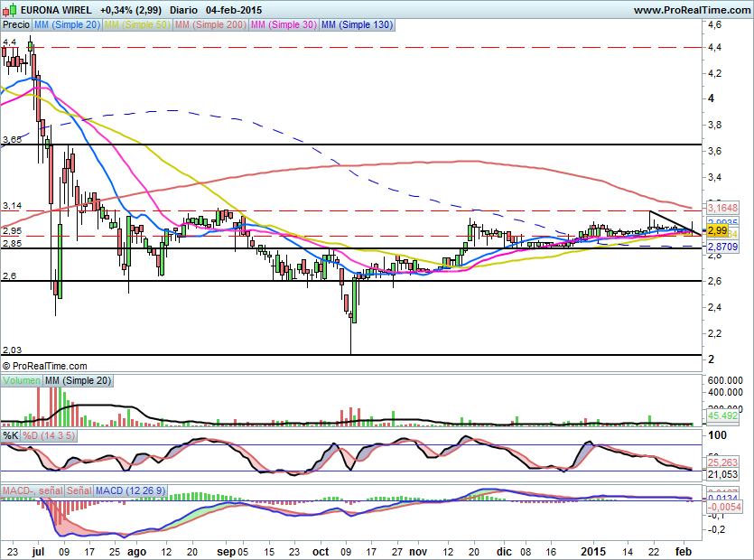Click the %K stochastic label
The height and width of the screenshot is (560, 754).
pyautogui.click(x=11, y=435)
